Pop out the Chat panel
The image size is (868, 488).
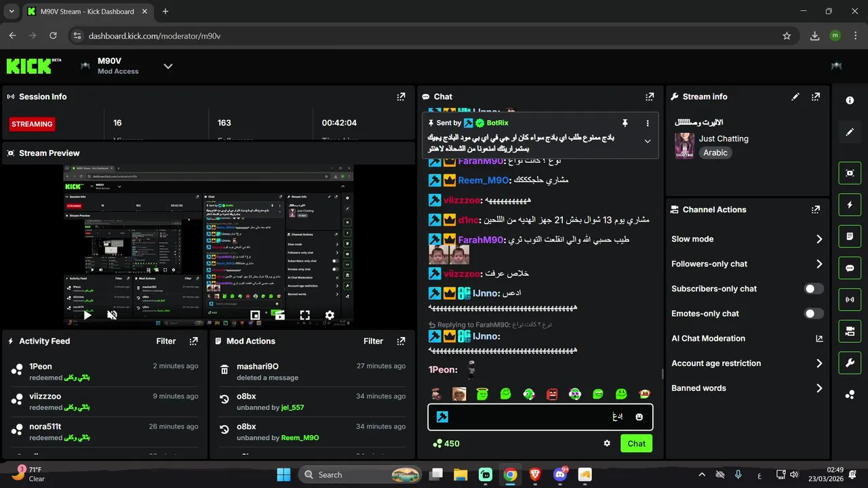[650, 97]
